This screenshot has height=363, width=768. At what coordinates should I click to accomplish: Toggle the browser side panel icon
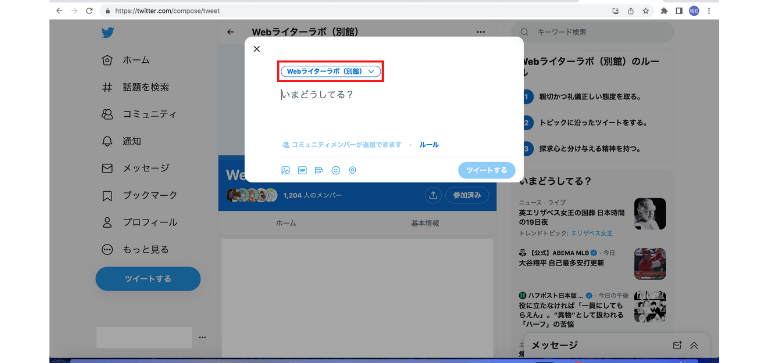click(x=679, y=11)
